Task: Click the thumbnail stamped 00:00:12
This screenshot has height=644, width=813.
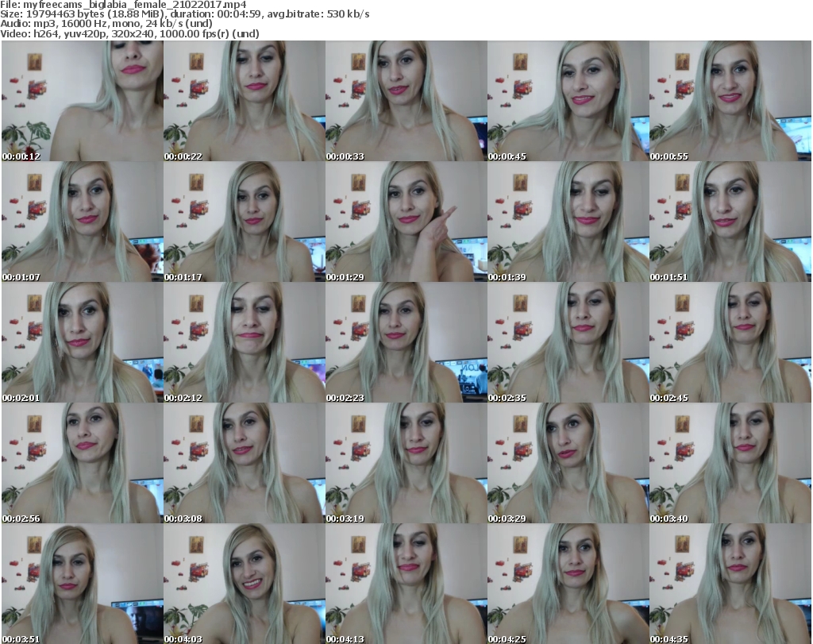Action: [x=83, y=101]
